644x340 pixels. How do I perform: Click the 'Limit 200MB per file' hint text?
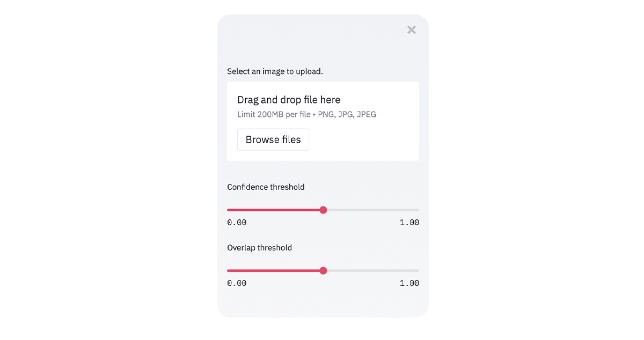(x=274, y=114)
